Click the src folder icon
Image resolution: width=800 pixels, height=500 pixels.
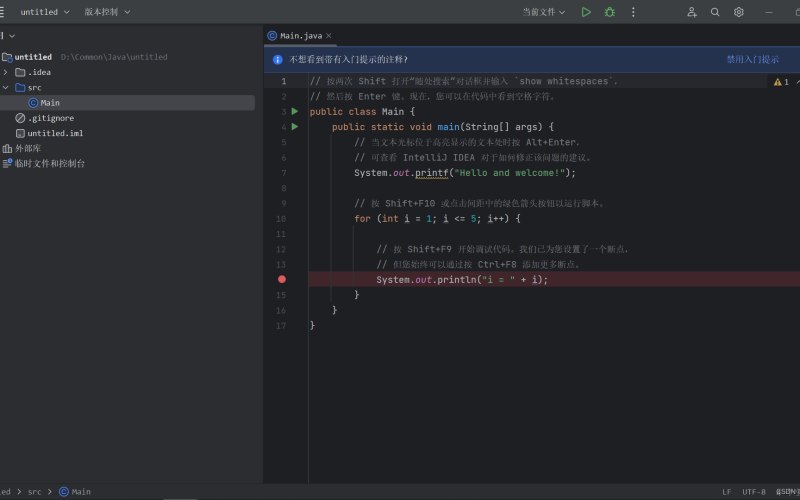point(20,88)
